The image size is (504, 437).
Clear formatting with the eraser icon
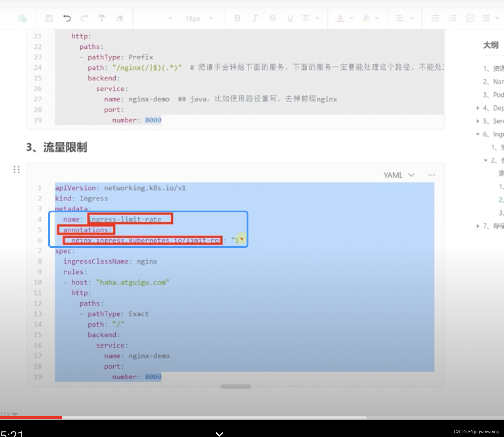[x=119, y=18]
